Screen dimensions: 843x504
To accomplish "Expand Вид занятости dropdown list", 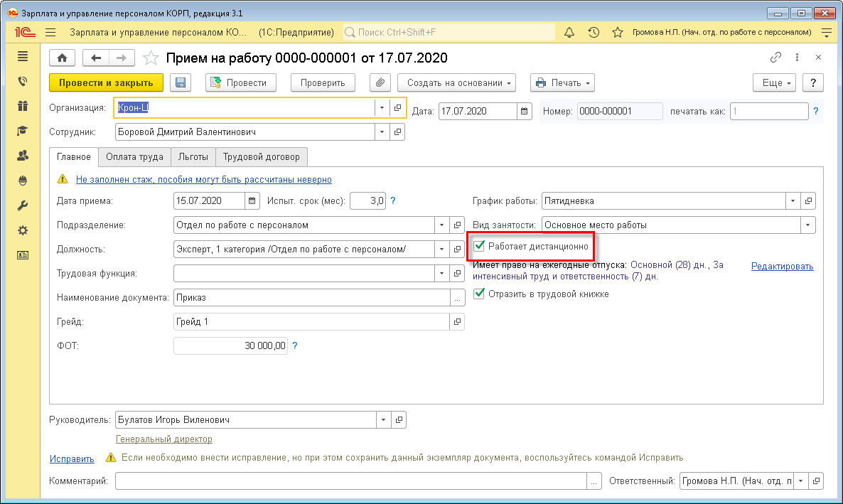I will (807, 225).
